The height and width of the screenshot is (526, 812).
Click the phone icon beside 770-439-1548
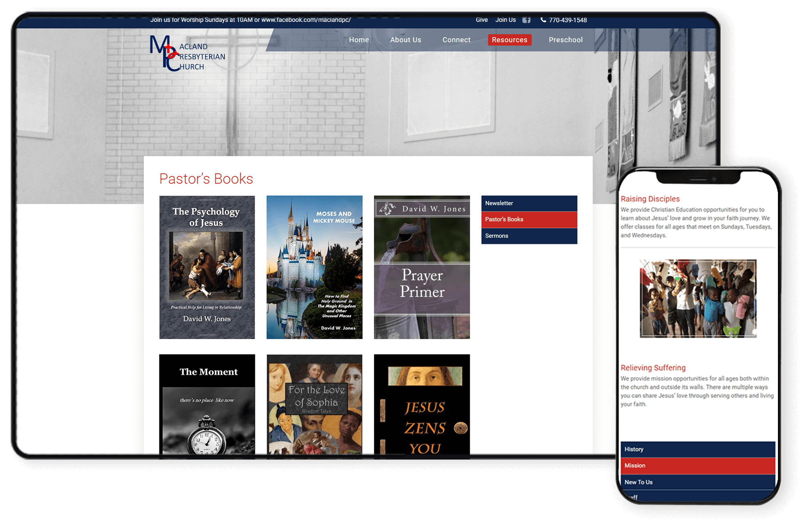(x=543, y=20)
